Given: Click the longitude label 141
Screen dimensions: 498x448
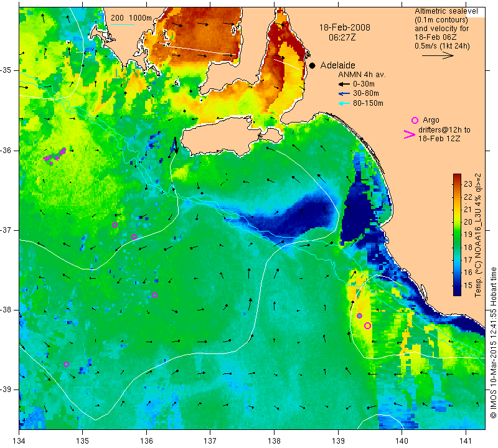Looking at the screenshot, I should [466, 441].
